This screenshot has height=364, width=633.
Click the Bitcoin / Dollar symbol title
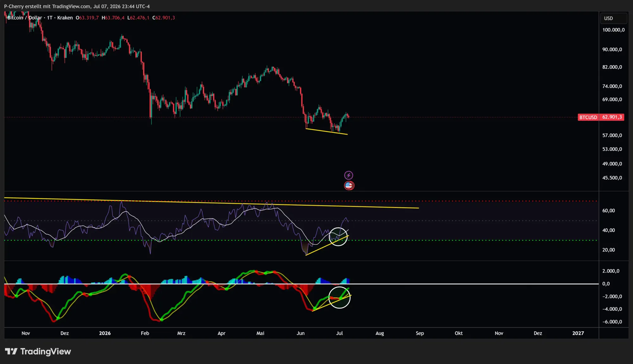(x=24, y=18)
